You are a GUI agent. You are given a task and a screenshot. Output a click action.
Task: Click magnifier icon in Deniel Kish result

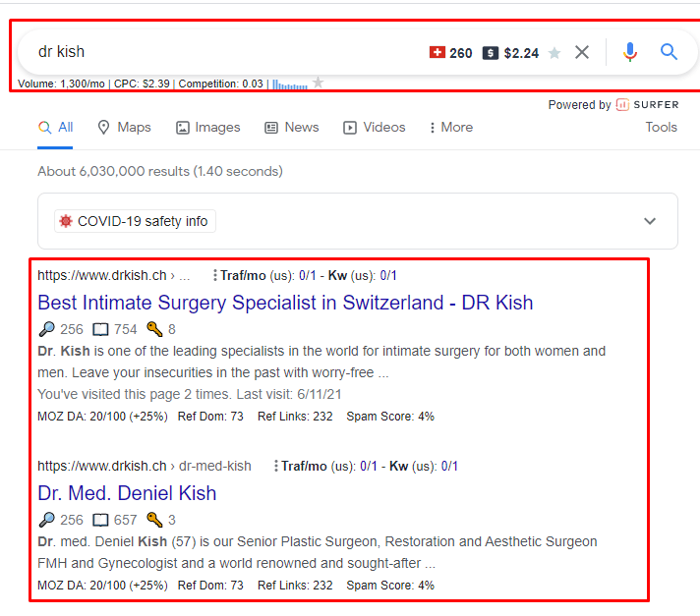(x=46, y=520)
